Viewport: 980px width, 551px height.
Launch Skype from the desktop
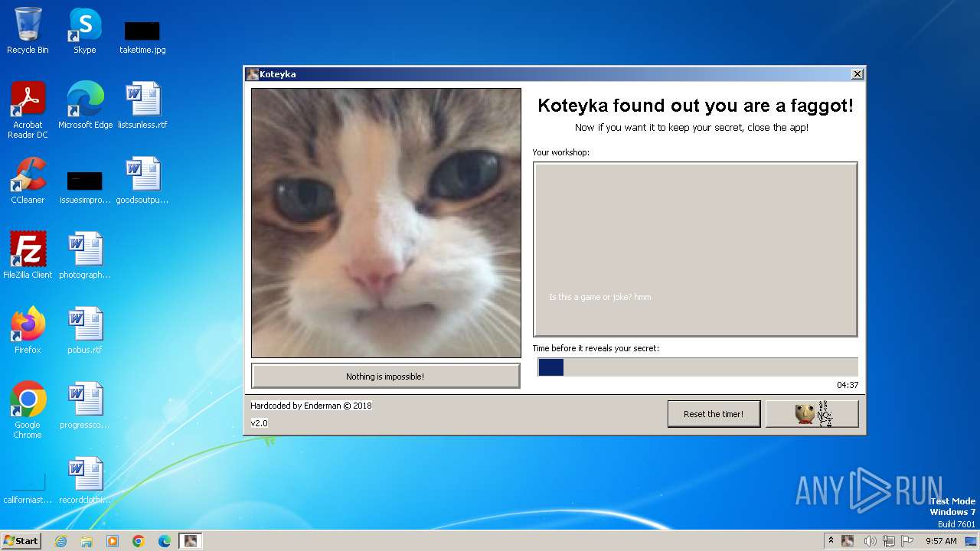point(84,31)
